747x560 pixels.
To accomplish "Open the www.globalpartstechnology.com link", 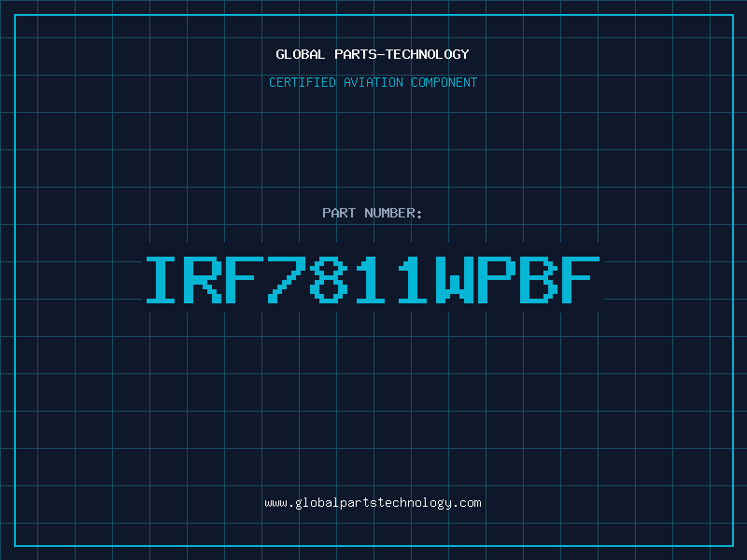I will (x=373, y=503).
